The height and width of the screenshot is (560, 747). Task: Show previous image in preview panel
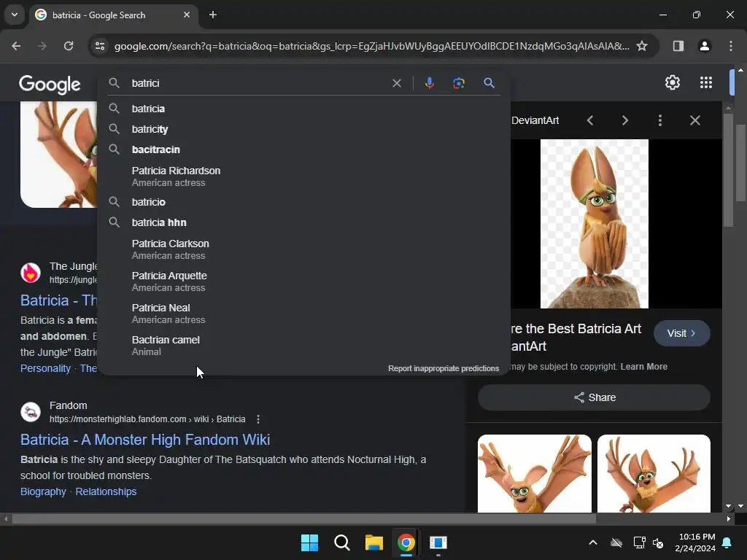[589, 120]
